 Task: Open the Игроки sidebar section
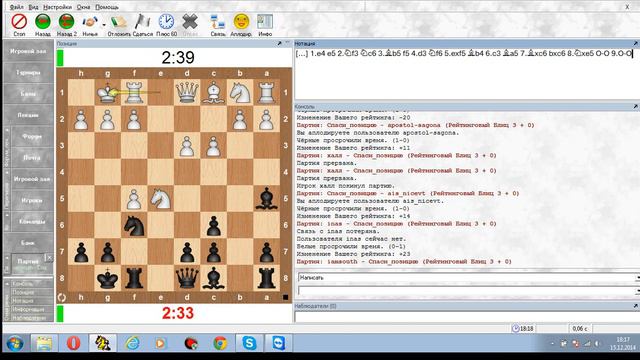(x=32, y=200)
